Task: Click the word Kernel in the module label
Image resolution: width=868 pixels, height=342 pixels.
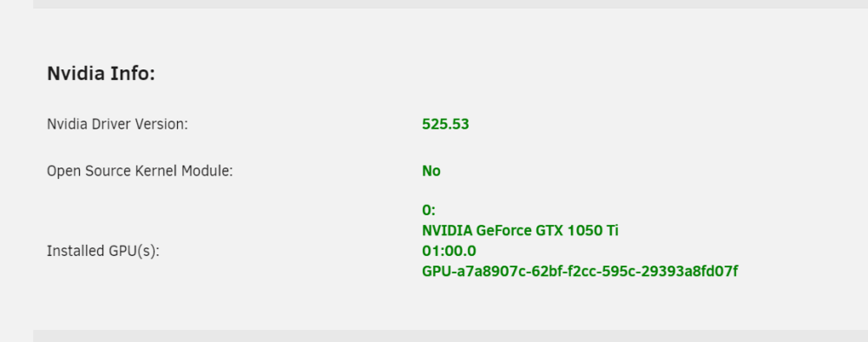Action: click(x=156, y=171)
